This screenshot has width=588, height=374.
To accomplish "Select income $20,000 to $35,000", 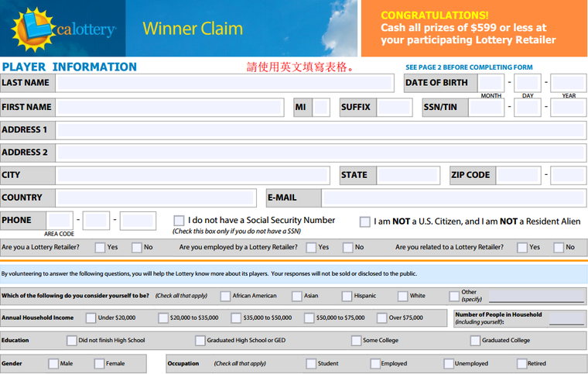I will pos(163,318).
